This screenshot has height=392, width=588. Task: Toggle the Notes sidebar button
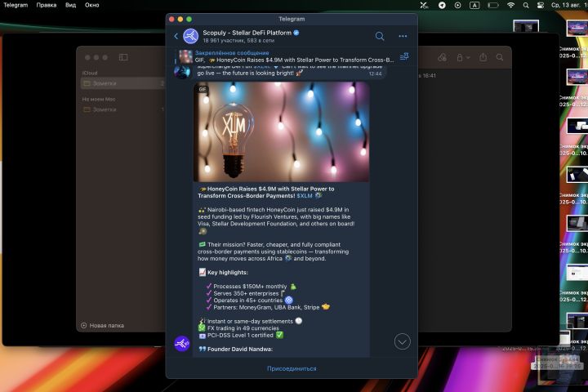(x=123, y=57)
